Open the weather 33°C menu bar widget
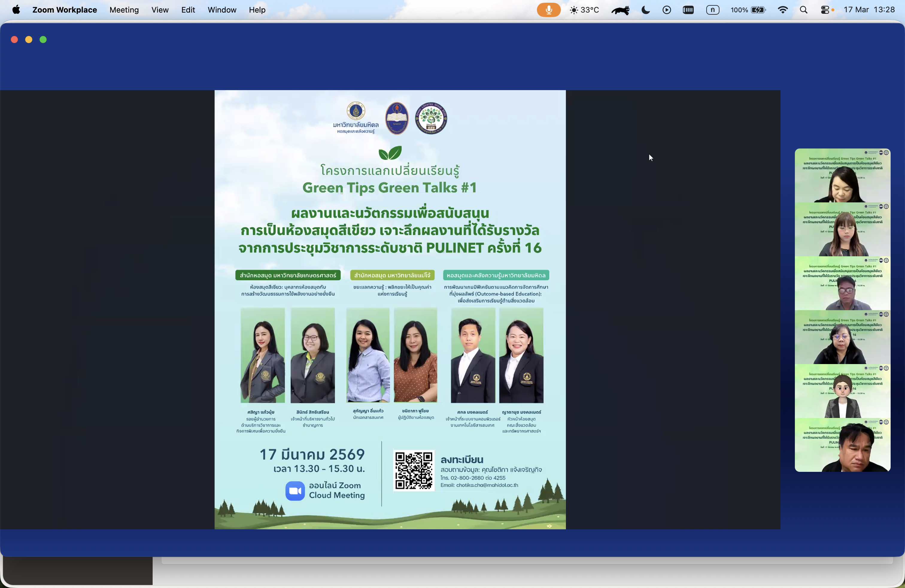The width and height of the screenshot is (905, 588). click(x=584, y=10)
